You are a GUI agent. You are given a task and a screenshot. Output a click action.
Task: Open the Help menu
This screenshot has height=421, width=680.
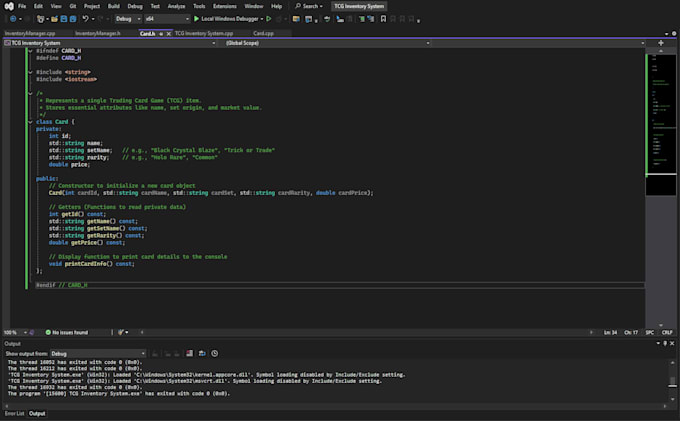click(x=276, y=6)
